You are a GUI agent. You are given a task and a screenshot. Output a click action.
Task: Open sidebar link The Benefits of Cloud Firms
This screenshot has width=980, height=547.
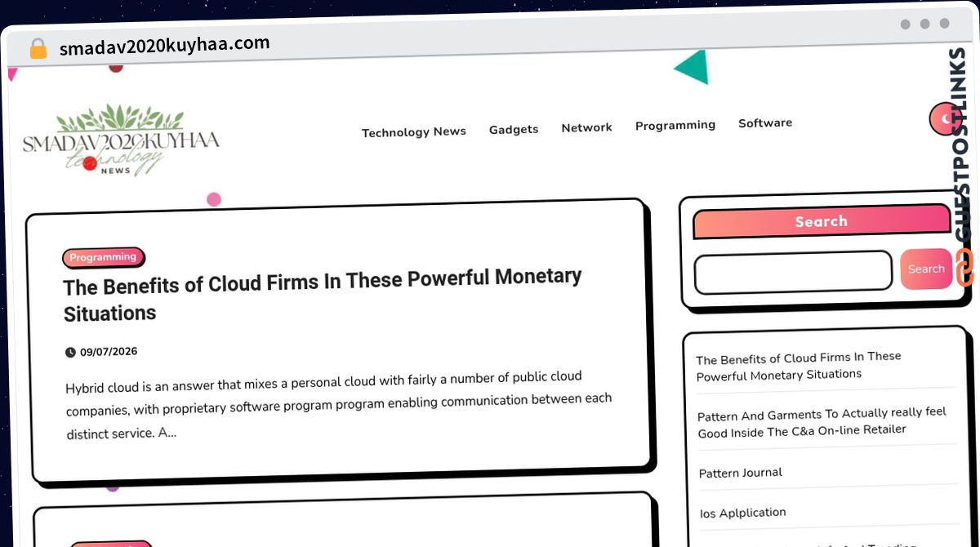pos(799,366)
